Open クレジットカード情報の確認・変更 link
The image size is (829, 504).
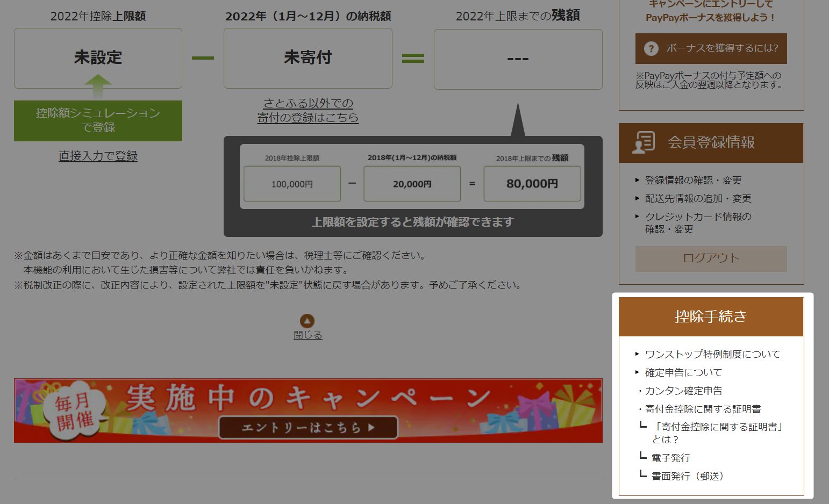(x=698, y=222)
